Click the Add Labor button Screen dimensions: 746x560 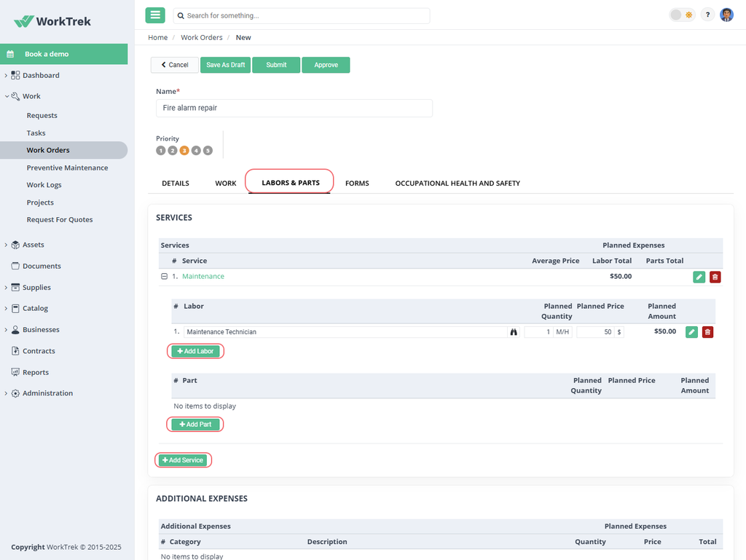click(195, 351)
